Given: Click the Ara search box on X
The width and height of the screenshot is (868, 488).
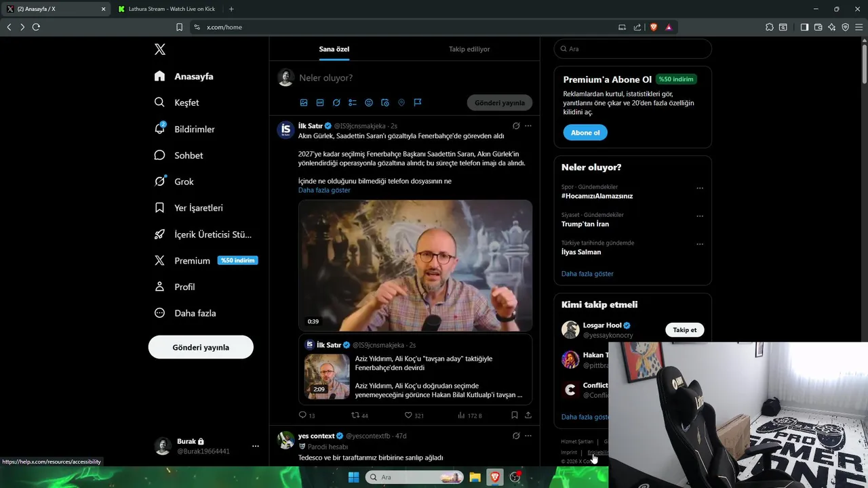Looking at the screenshot, I should point(633,49).
